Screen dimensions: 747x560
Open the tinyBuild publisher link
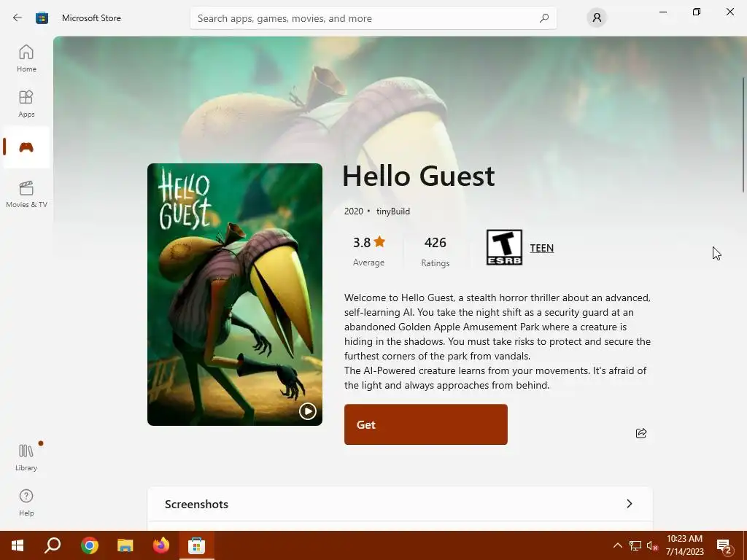393,211
